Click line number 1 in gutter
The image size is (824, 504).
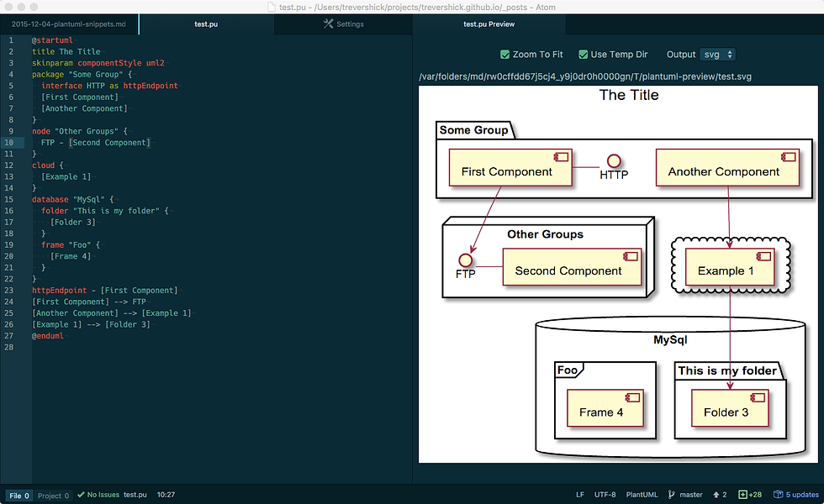(x=10, y=40)
